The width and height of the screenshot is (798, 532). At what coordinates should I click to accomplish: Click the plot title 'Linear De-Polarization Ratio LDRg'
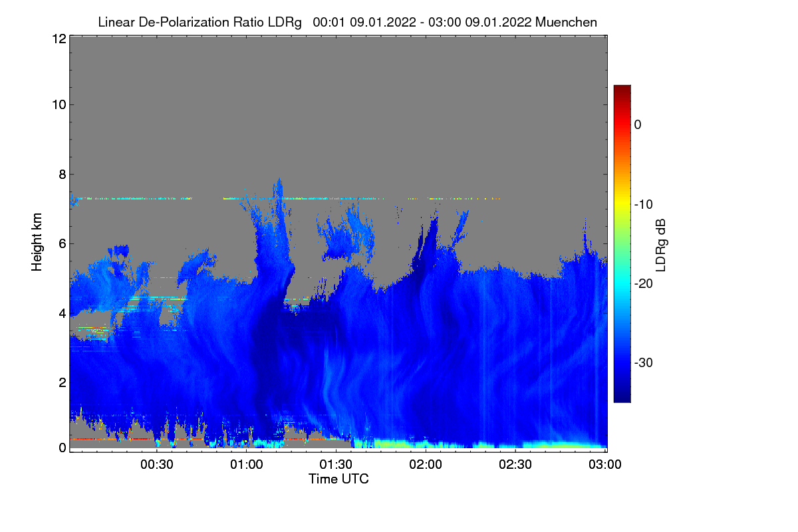[x=199, y=22]
